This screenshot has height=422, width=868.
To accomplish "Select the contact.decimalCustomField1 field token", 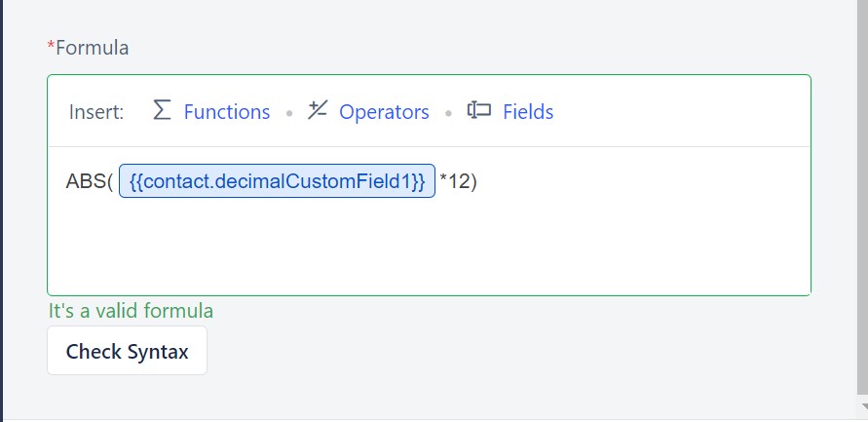I will (277, 180).
